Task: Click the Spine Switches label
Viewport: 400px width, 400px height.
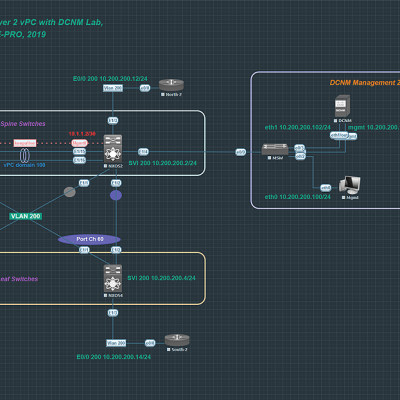Action: tap(23, 124)
